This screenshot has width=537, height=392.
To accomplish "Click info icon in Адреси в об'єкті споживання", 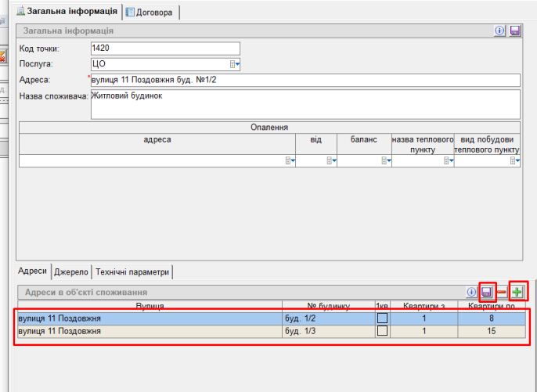I will tap(471, 292).
